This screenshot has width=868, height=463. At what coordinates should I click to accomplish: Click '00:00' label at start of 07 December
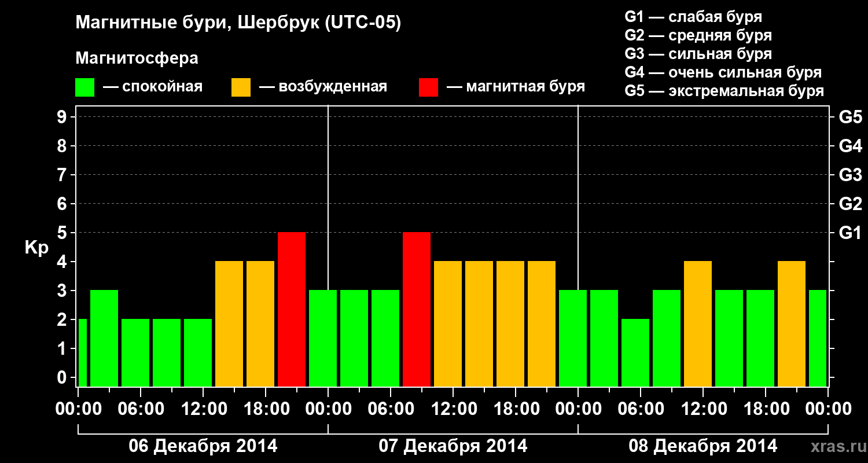(x=328, y=409)
